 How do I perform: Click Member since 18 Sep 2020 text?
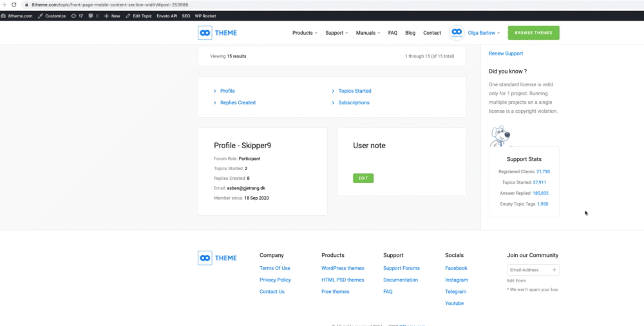coord(241,198)
